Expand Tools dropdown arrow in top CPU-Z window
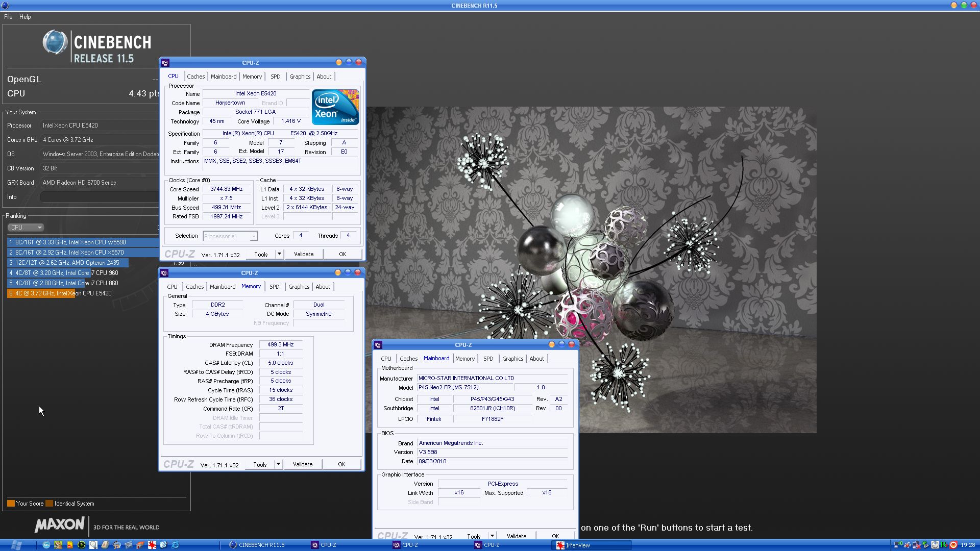 tap(279, 254)
